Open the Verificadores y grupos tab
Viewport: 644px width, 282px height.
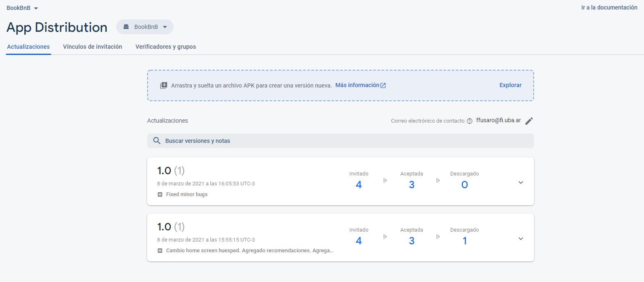(166, 47)
